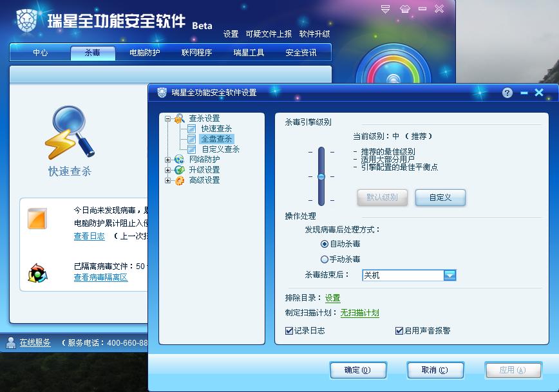
Task: Open the 瑞星工具 tab
Action: (x=249, y=53)
